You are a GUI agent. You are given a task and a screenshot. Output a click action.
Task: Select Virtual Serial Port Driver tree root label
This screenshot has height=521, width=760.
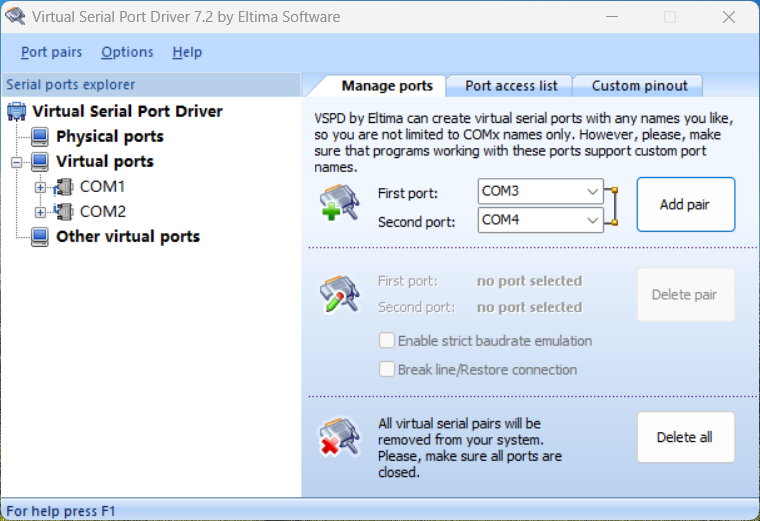pyautogui.click(x=127, y=111)
